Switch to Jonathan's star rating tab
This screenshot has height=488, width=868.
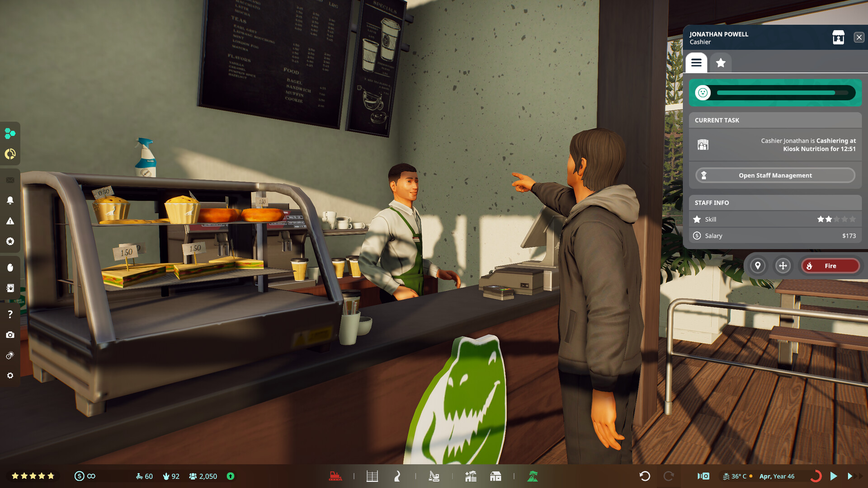pyautogui.click(x=721, y=63)
